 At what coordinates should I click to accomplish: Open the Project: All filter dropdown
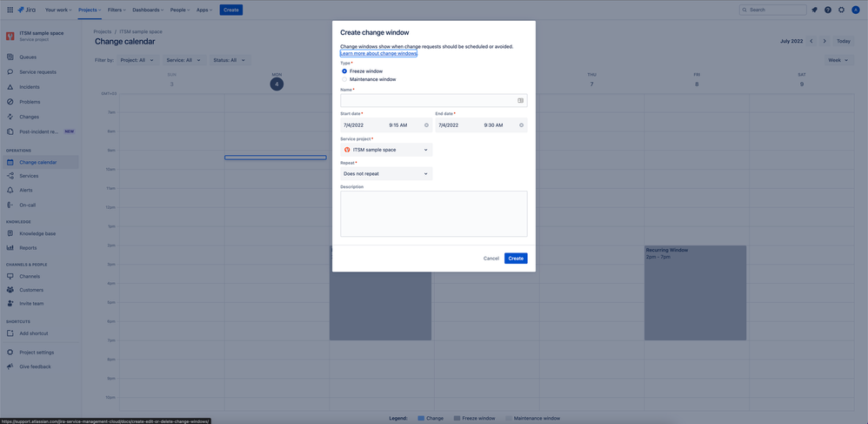137,60
